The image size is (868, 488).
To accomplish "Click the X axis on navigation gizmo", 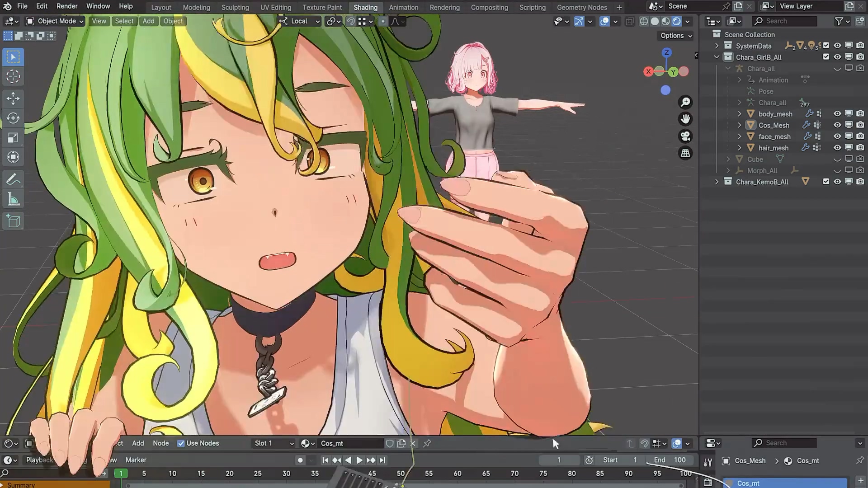I will [x=648, y=71].
